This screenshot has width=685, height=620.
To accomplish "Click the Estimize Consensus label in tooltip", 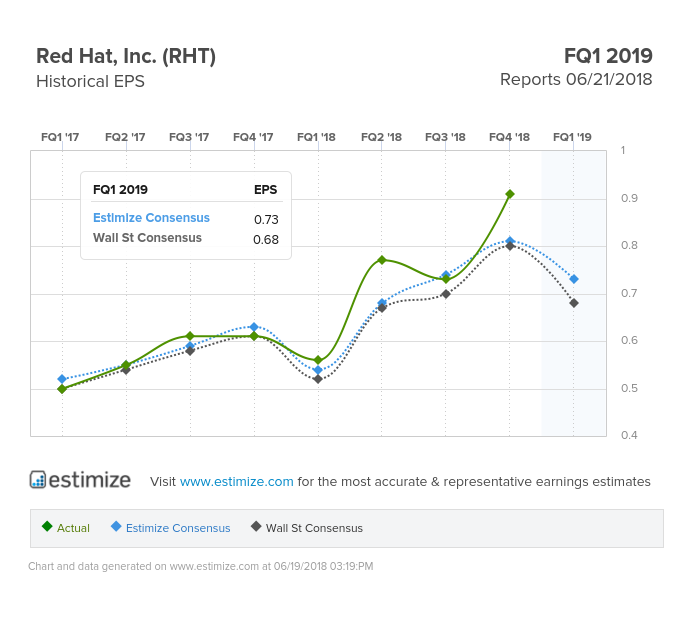I will (x=151, y=218).
